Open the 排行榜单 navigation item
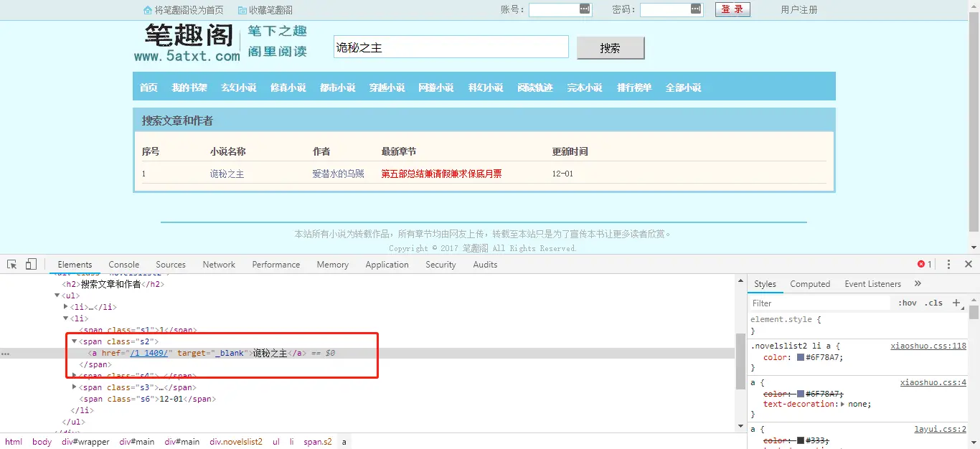Image resolution: width=980 pixels, height=449 pixels. point(634,88)
